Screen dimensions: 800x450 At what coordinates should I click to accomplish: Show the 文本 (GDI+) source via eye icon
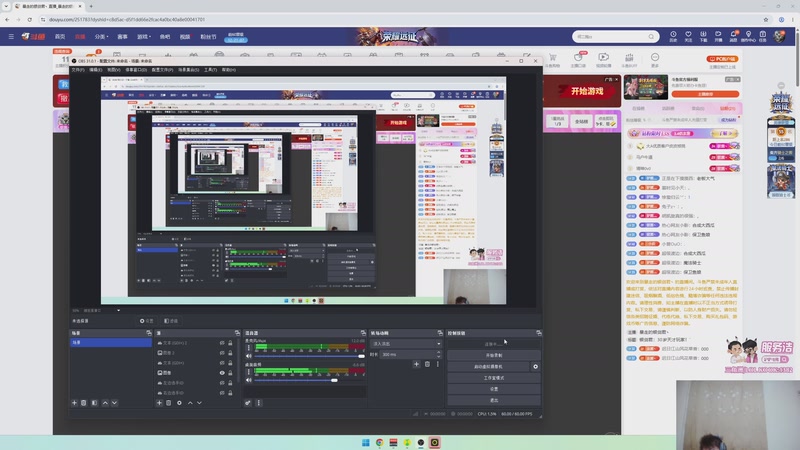(x=222, y=363)
